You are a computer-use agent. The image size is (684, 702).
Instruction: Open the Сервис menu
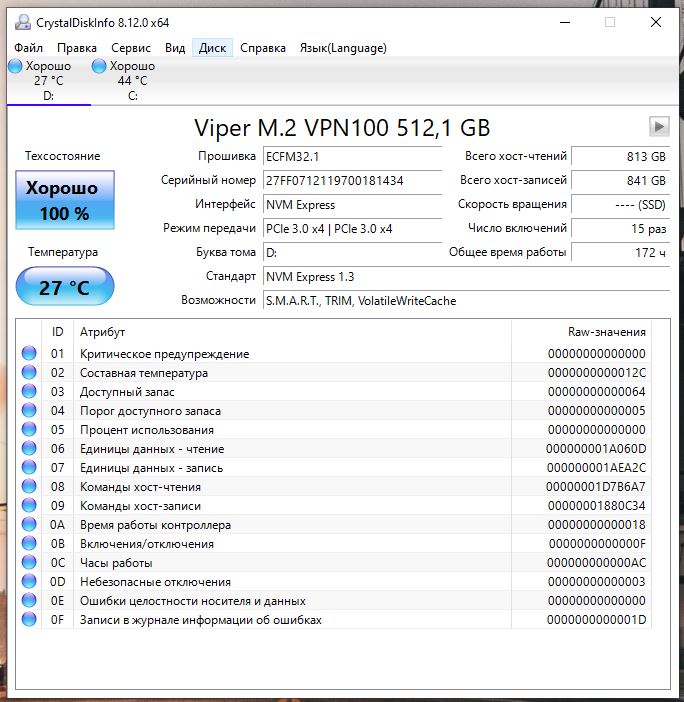point(131,48)
